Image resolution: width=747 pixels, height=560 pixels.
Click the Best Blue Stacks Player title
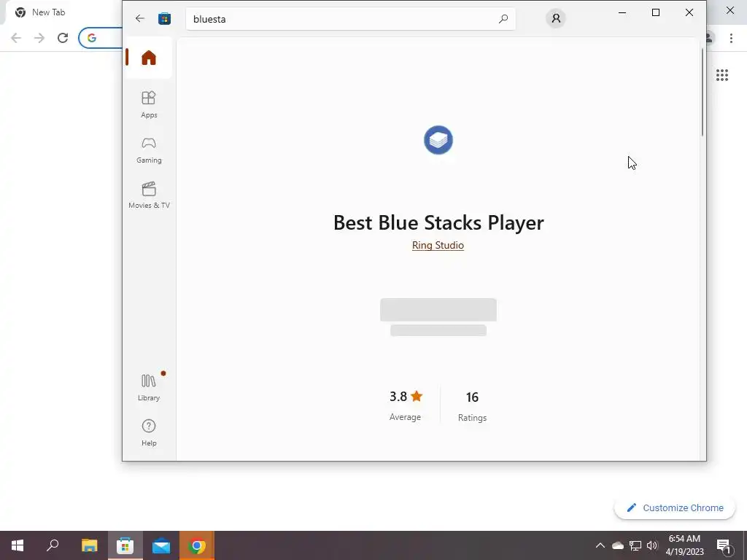438,222
